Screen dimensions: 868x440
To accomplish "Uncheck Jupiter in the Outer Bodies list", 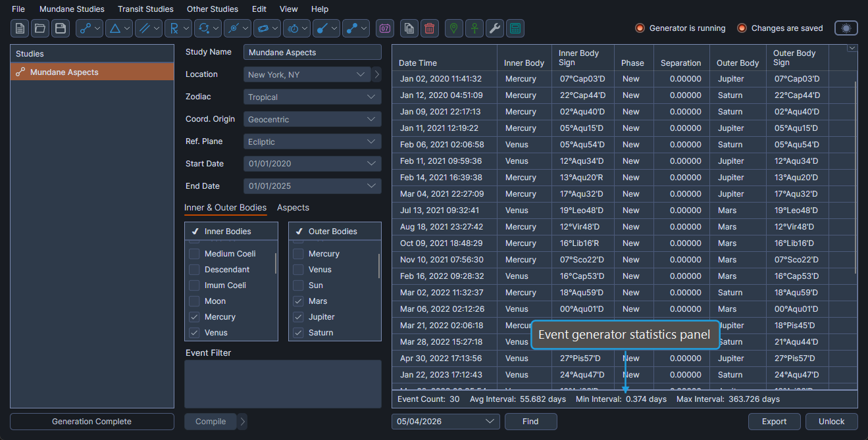I will pyautogui.click(x=298, y=317).
